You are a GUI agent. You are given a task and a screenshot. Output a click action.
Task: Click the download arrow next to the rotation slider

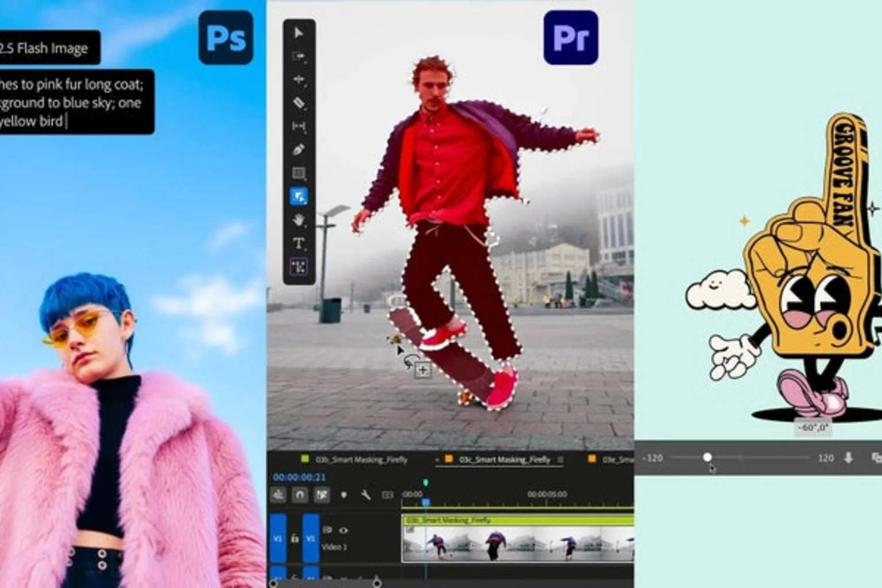(x=849, y=458)
